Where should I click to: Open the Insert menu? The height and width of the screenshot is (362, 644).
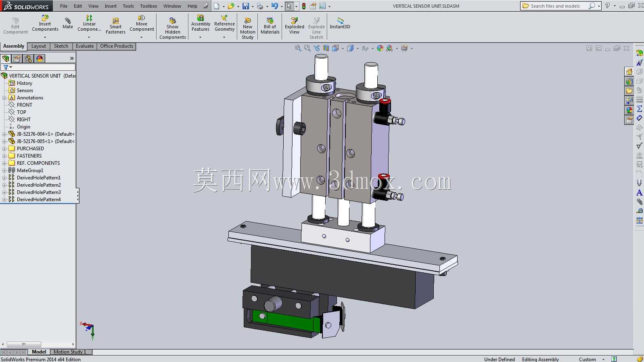pos(111,6)
